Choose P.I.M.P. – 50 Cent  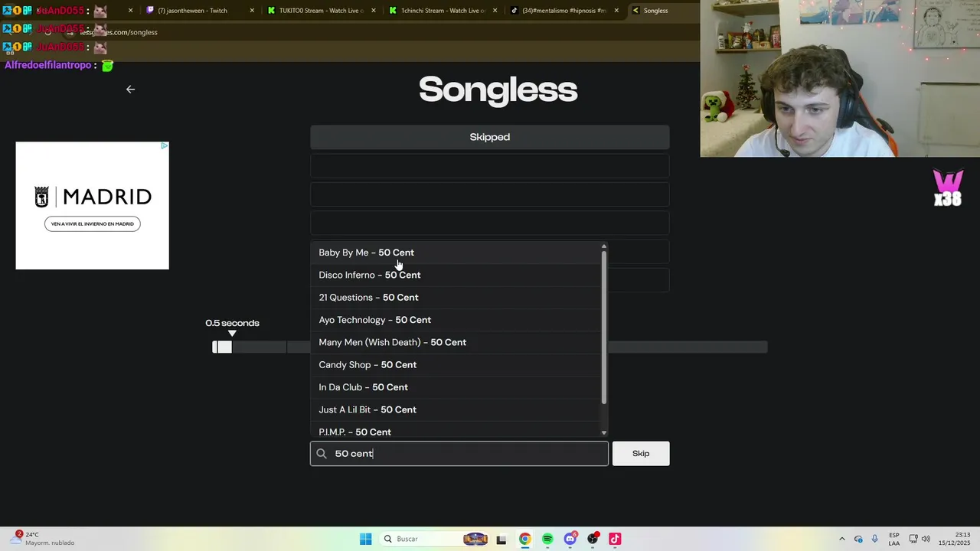pos(456,430)
